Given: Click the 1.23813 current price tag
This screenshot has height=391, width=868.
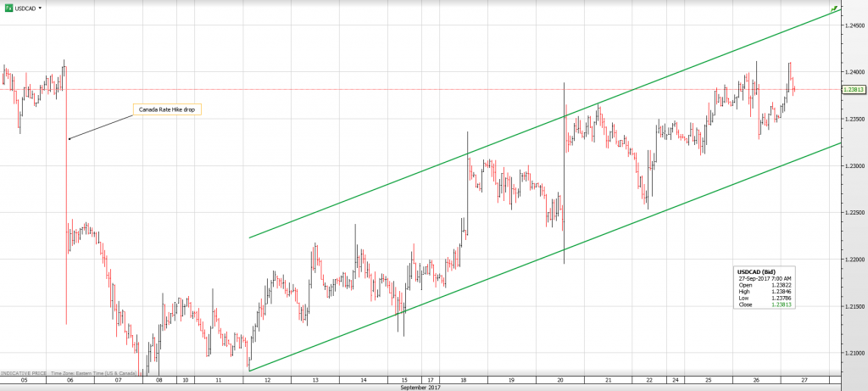Looking at the screenshot, I should coord(853,89).
